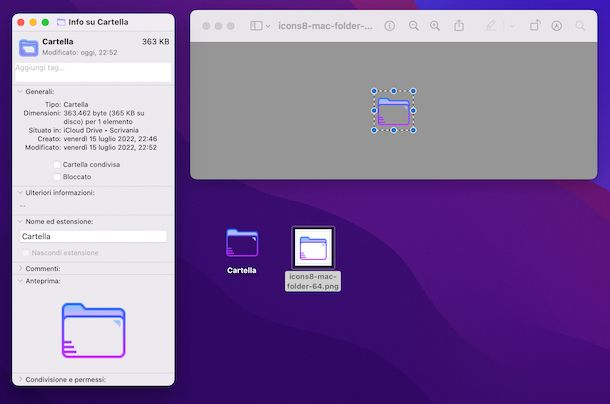Click the 363 KB size text
The image size is (610, 404).
(156, 42)
